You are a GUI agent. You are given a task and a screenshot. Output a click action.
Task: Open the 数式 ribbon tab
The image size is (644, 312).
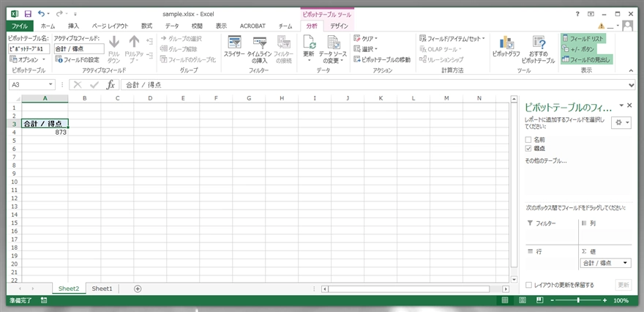click(x=146, y=26)
